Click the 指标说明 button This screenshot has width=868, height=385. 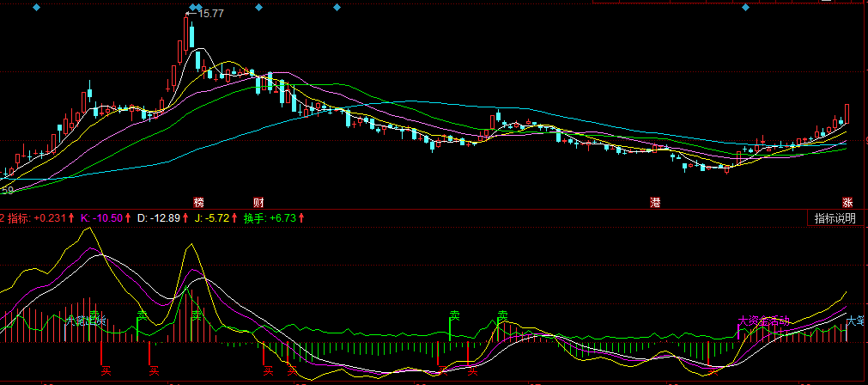[x=835, y=218]
